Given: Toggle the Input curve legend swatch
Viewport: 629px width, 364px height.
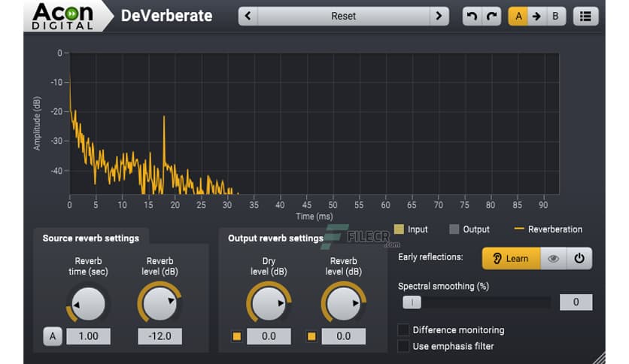Looking at the screenshot, I should [x=399, y=229].
